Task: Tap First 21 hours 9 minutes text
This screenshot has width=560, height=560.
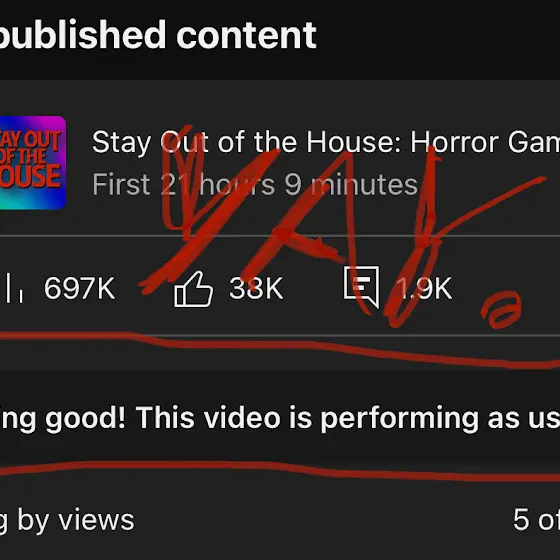Action: pyautogui.click(x=255, y=185)
